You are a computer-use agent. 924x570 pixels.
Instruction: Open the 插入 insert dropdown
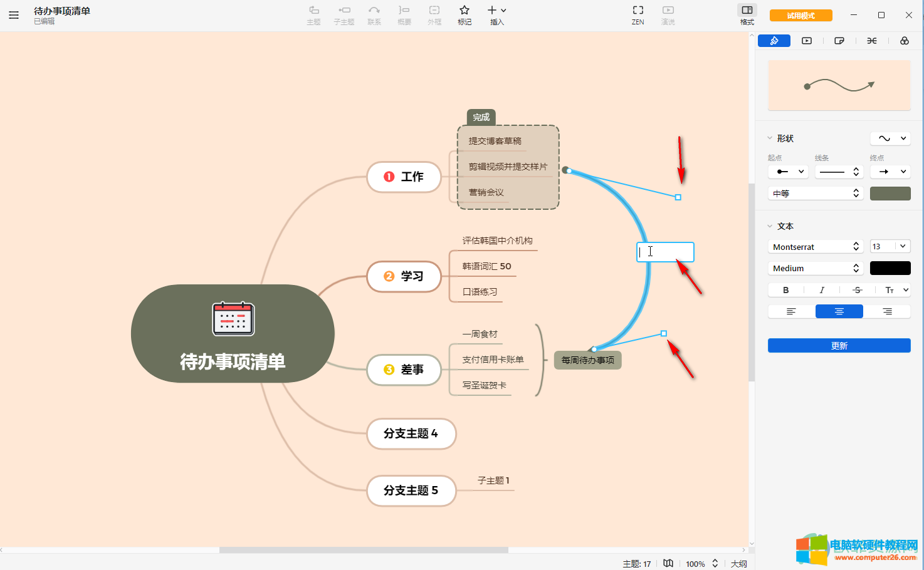point(497,15)
